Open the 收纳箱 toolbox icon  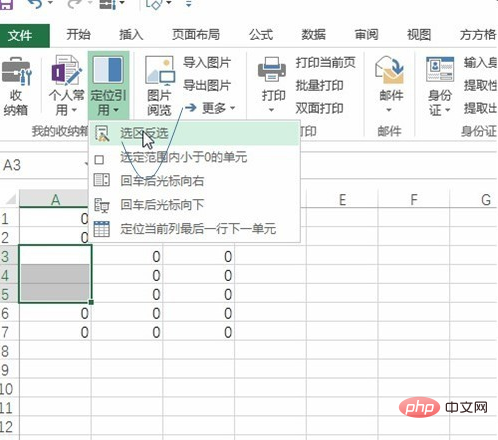coord(17,70)
